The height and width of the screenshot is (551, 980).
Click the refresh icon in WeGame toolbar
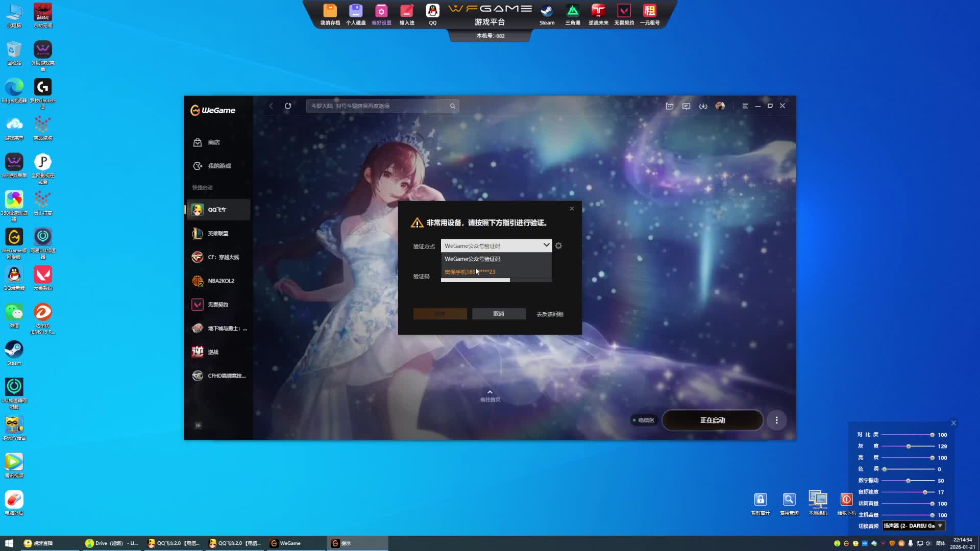288,106
